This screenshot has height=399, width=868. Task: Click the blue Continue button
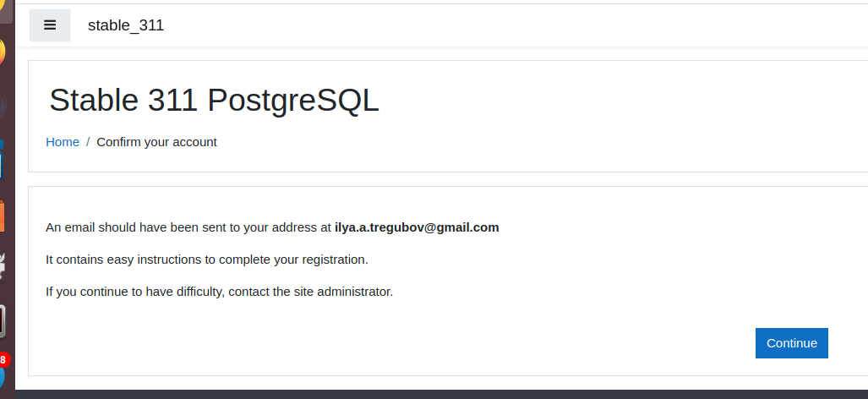[x=792, y=343]
